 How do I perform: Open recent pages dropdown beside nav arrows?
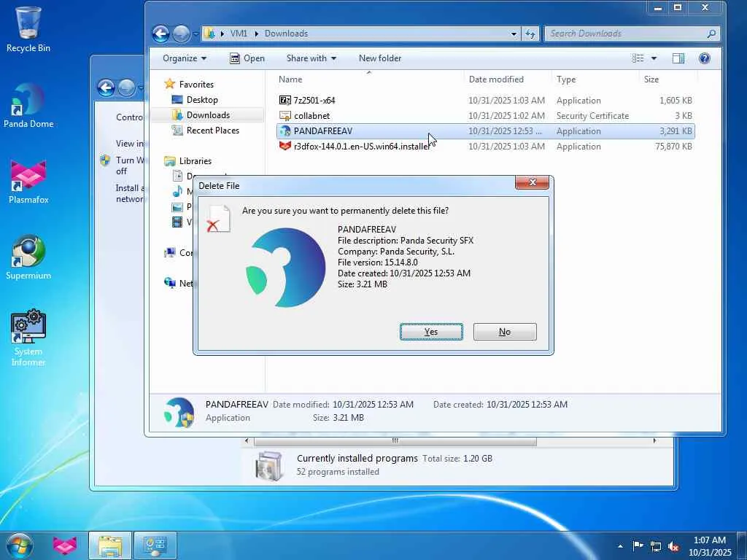coord(196,34)
